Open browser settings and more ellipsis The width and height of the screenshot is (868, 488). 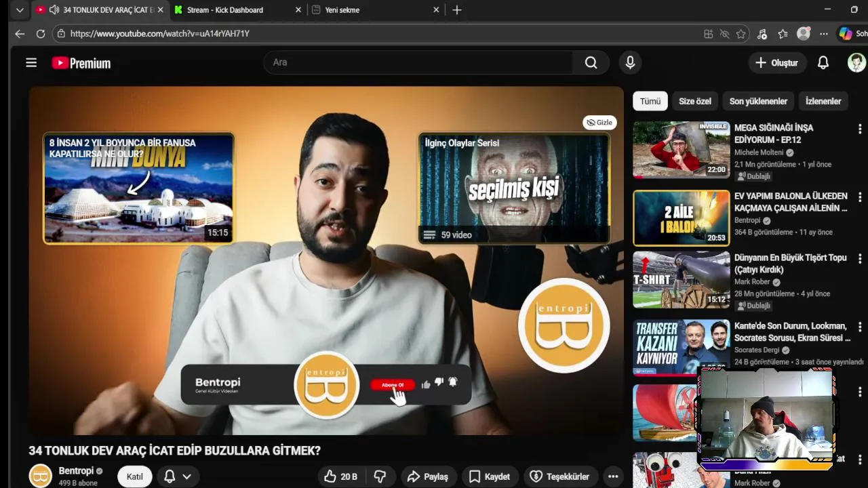(823, 34)
